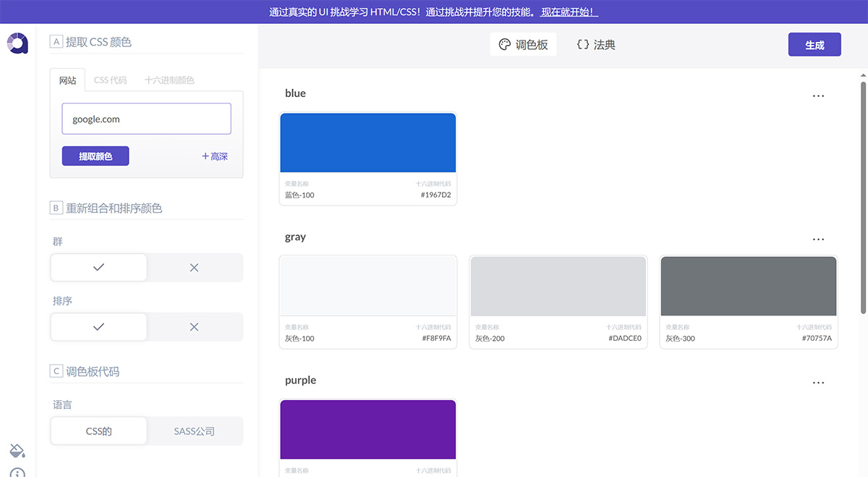Select the 调色板 palette icon view
The image size is (868, 477).
pyautogui.click(x=523, y=44)
